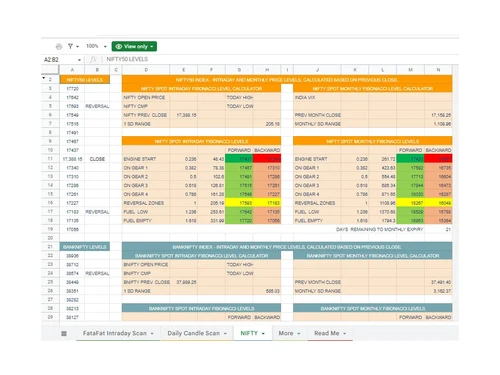Click TODAY HIGH cell in row 4
500x375 pixels.
click(239, 97)
